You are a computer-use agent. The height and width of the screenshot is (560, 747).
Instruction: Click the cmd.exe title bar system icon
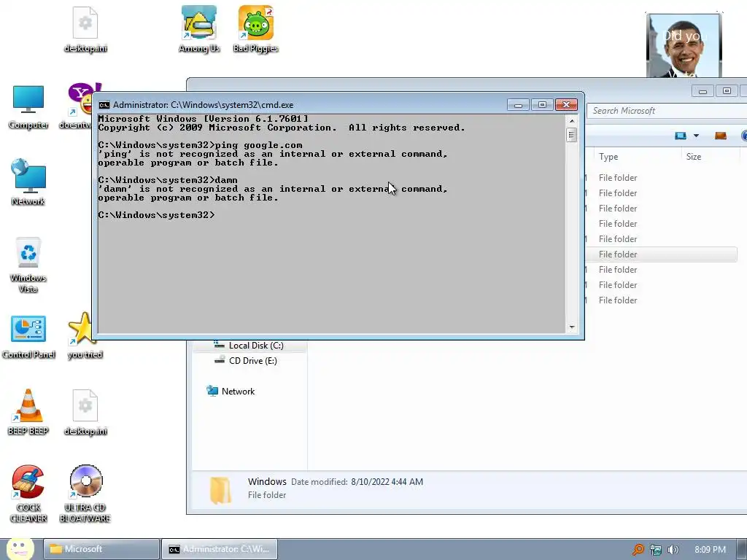click(104, 105)
